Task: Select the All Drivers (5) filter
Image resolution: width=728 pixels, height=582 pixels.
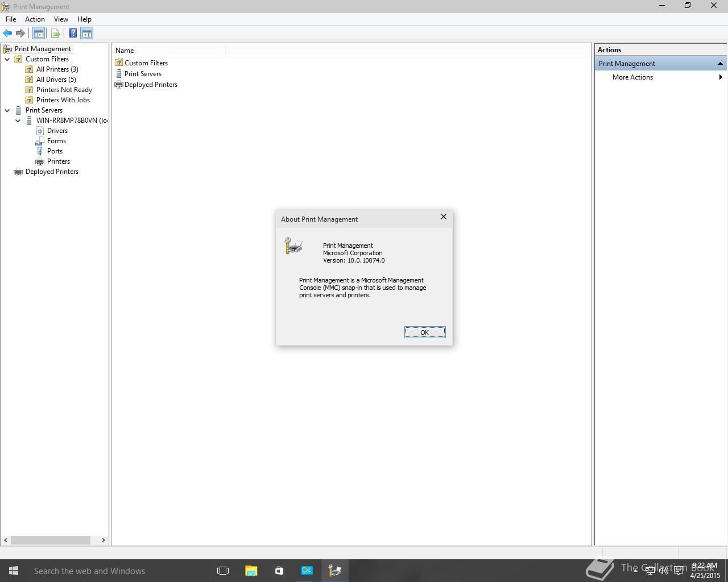Action: coord(56,80)
